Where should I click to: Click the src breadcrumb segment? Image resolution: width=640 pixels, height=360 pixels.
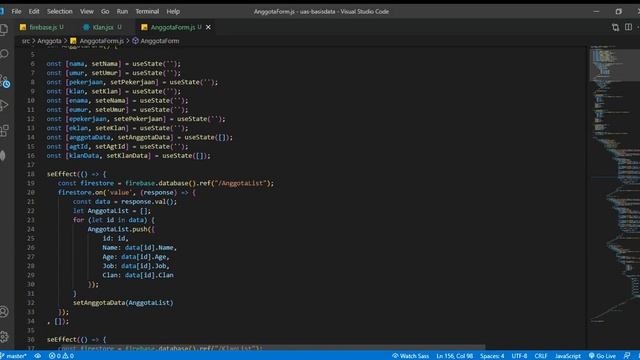click(26, 41)
